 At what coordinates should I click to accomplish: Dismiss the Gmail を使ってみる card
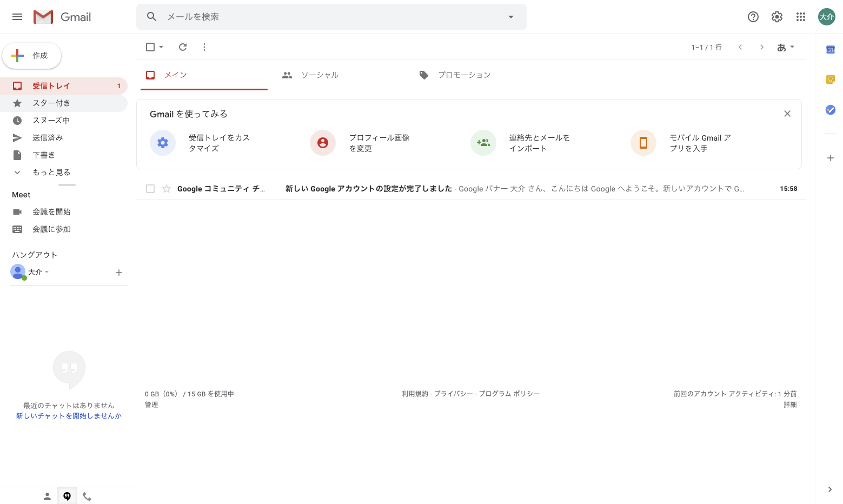pyautogui.click(x=787, y=114)
